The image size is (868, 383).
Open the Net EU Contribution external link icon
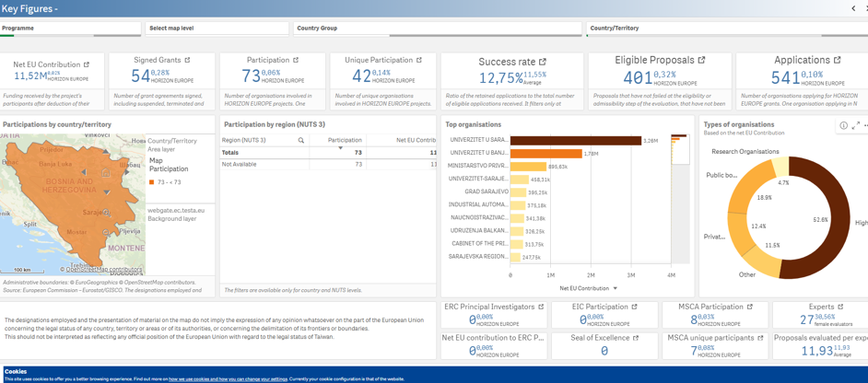(x=87, y=65)
